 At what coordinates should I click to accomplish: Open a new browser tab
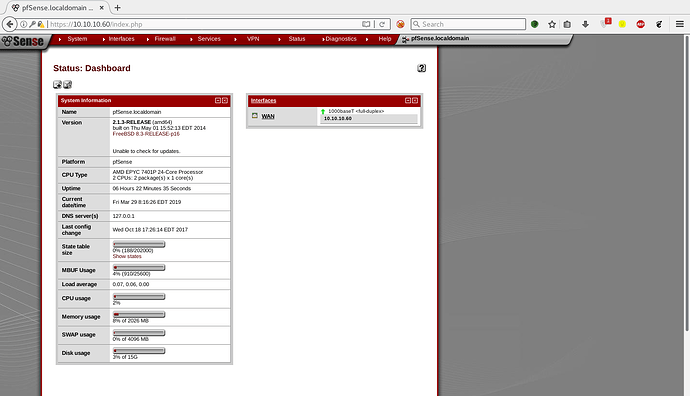click(117, 7)
